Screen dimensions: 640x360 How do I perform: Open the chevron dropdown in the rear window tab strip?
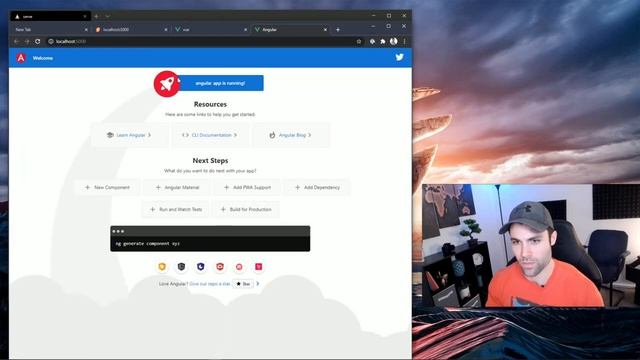(107, 16)
